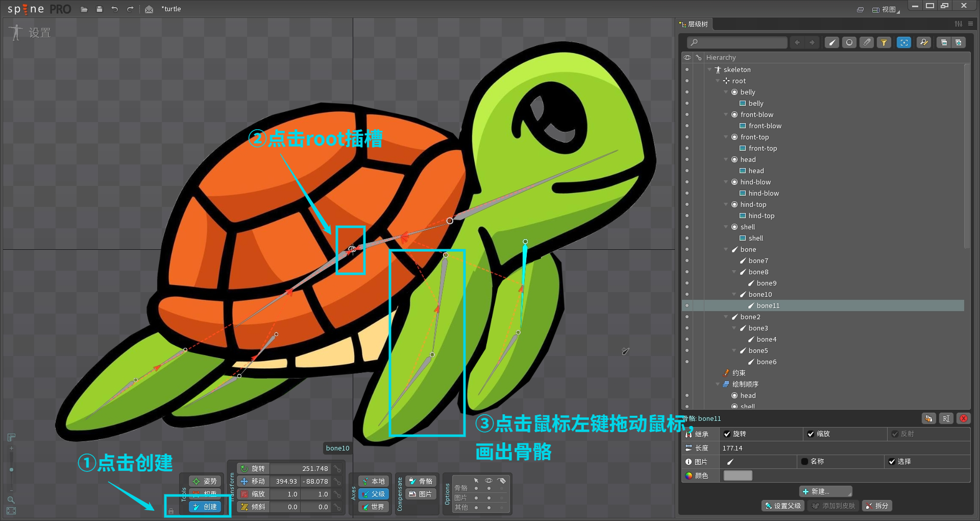Toggle the bones filter icon in tree toolbar

pos(832,42)
